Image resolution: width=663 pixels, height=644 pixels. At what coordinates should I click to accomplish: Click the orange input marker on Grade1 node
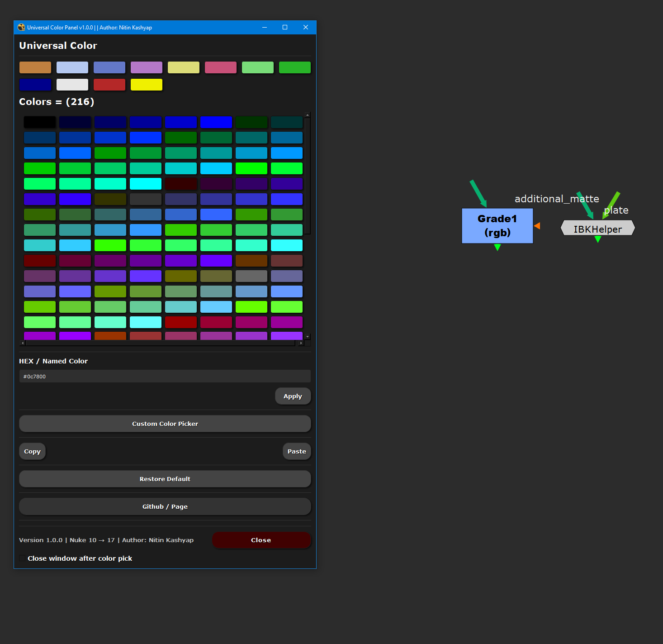tap(537, 225)
